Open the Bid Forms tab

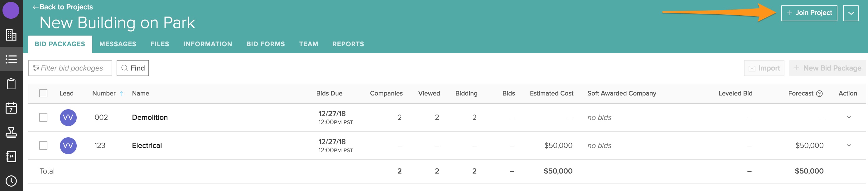click(265, 44)
